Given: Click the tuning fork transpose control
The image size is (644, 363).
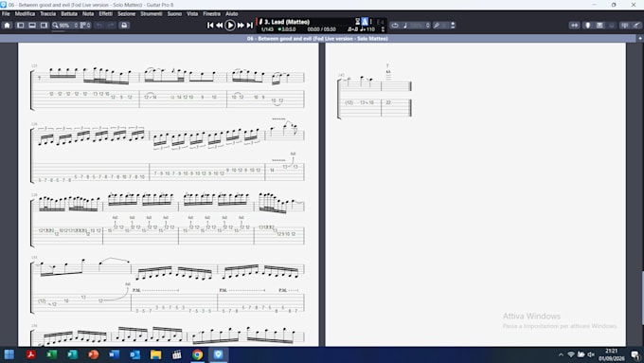Looking at the screenshot, I should pyautogui.click(x=437, y=25).
